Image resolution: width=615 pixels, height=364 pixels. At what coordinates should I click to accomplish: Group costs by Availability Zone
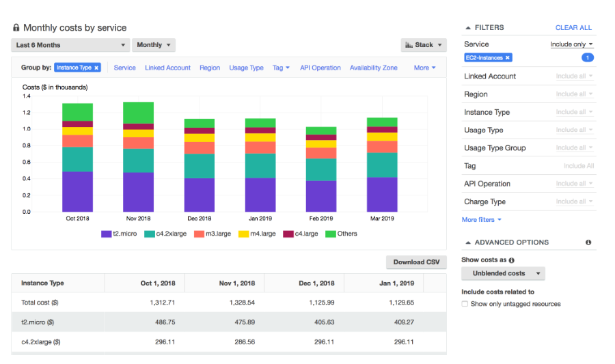click(x=373, y=68)
